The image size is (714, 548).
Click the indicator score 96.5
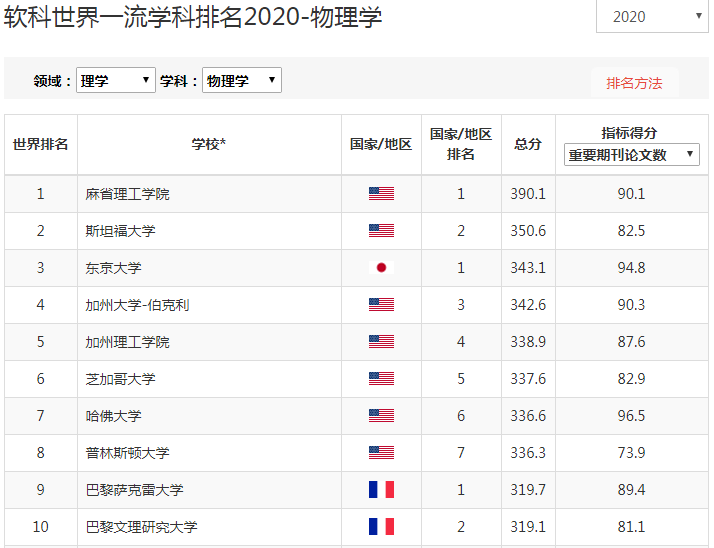click(x=631, y=416)
